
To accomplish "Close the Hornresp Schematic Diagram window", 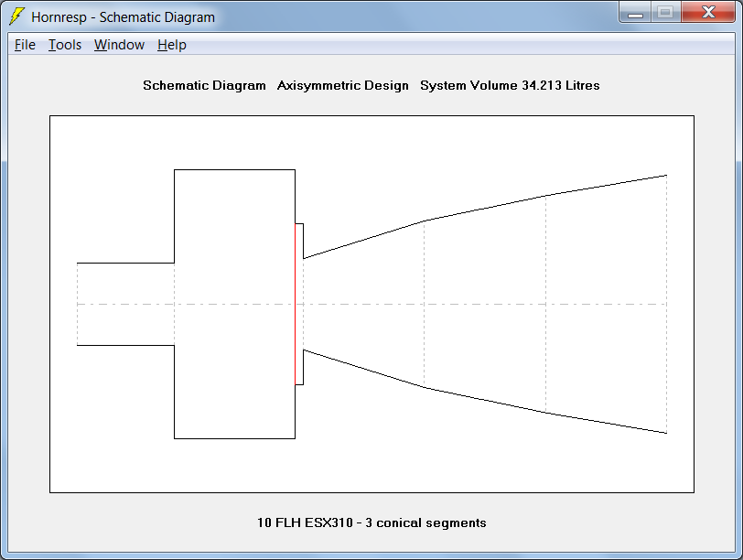I will (708, 12).
